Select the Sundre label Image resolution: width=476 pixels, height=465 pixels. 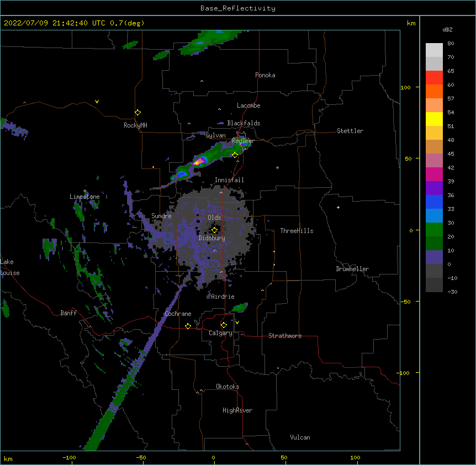click(x=161, y=216)
